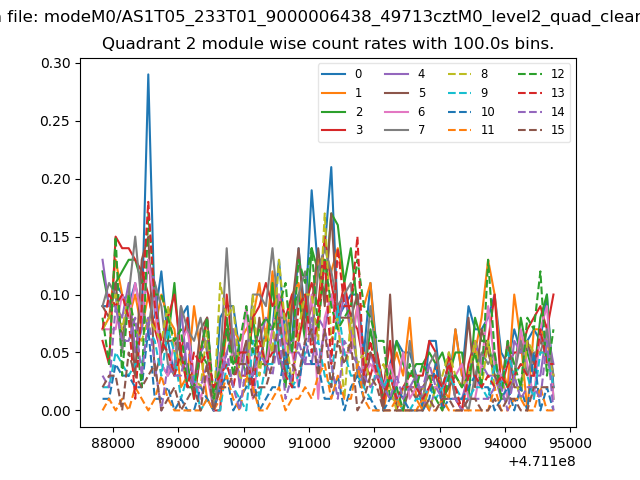Click the y-axis tick label 0.10
640x480 pixels.
point(56,295)
